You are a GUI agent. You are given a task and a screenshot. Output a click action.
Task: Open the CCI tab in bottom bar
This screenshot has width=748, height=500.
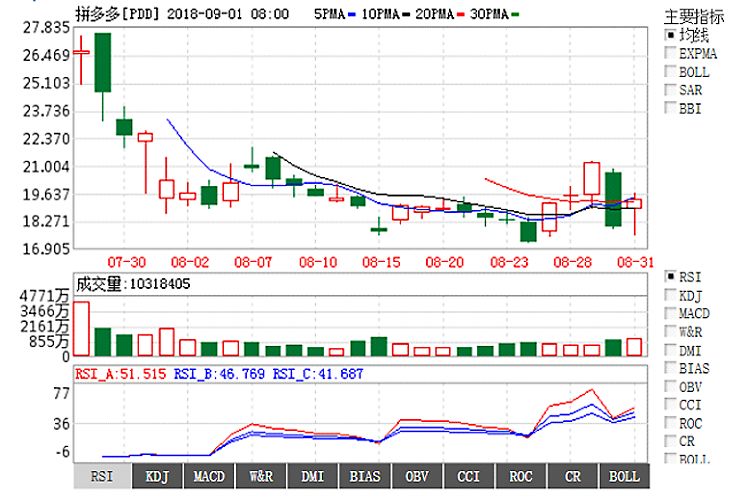coord(469,476)
